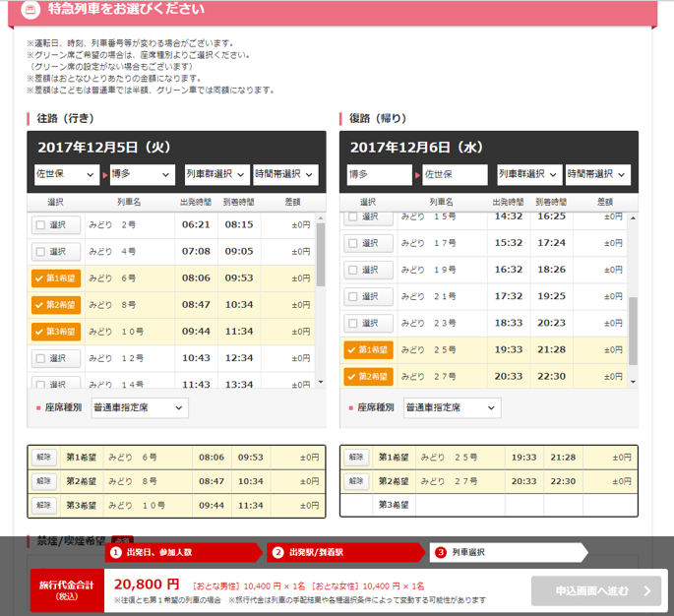This screenshot has width=674, height=616.
Task: Click the step 2 出発駅/到着駅 indicator
Action: 345,552
